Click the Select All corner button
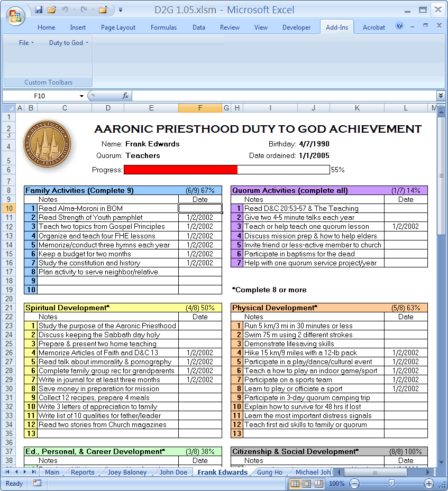 click(x=10, y=108)
